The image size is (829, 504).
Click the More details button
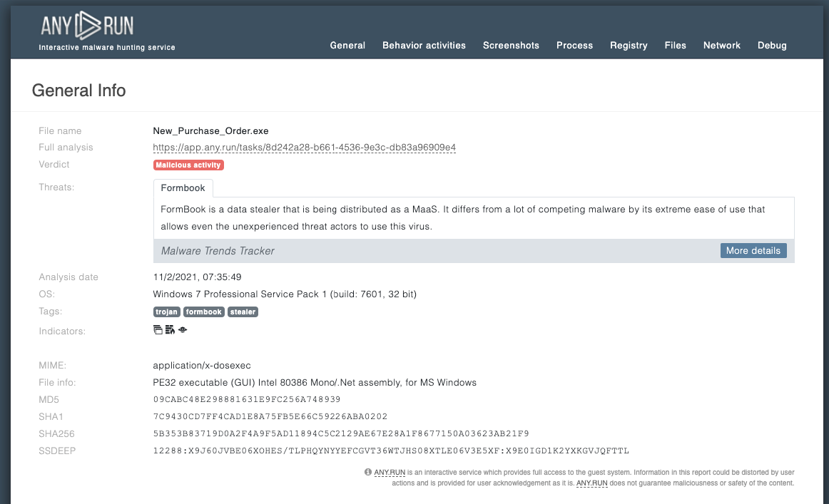[x=753, y=250]
